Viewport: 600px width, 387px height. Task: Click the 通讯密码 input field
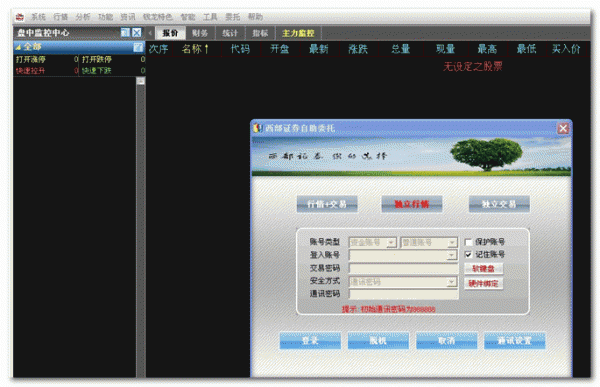(x=403, y=294)
